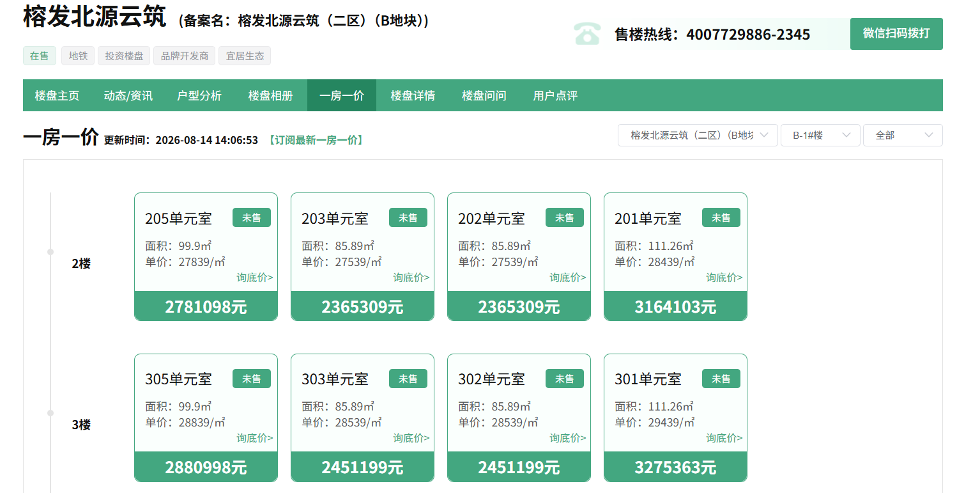Open 用户点评 tab
980x493 pixels.
tap(555, 95)
